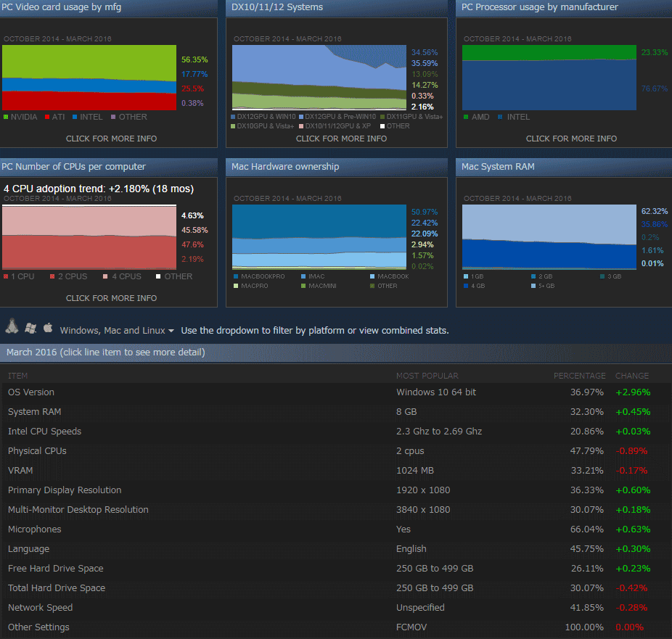The width and height of the screenshot is (672, 639).
Task: Open the PC Processor usage chart
Action: 549,78
